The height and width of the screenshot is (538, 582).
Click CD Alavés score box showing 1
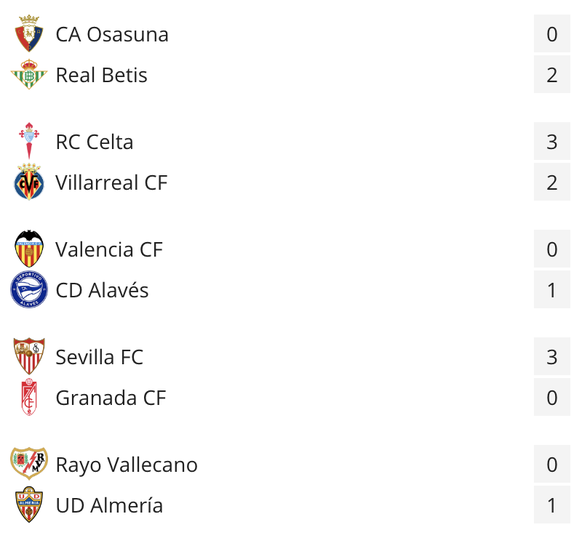click(552, 290)
